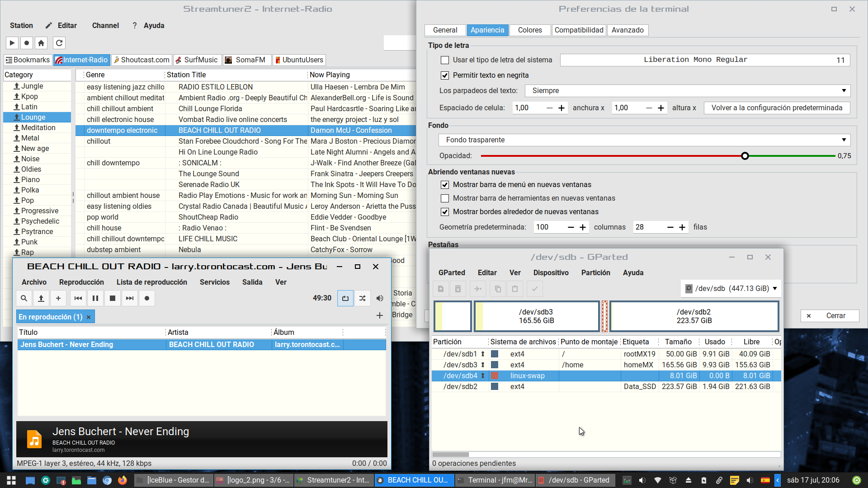
Task: Toggle shuffle mode in the audio player
Action: click(363, 298)
